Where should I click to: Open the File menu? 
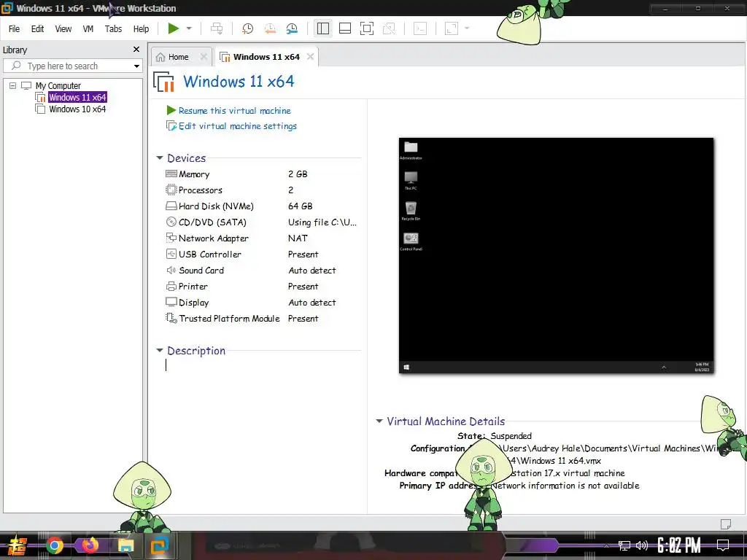click(x=15, y=29)
